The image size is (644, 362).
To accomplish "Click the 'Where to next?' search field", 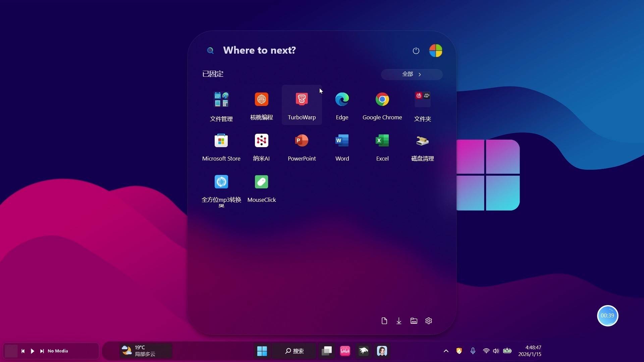I will pyautogui.click(x=259, y=50).
